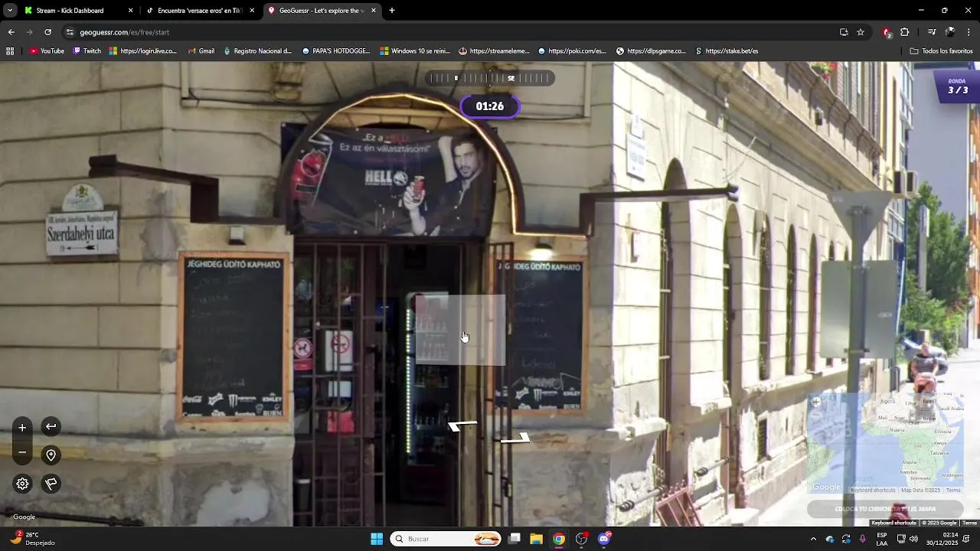Open Registro Nacional bookmark

click(x=257, y=51)
